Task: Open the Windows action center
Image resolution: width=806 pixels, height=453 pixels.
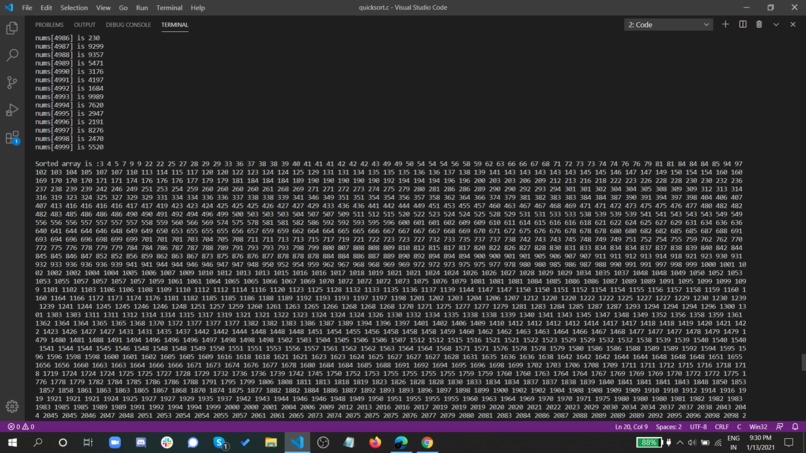Action: [789, 442]
